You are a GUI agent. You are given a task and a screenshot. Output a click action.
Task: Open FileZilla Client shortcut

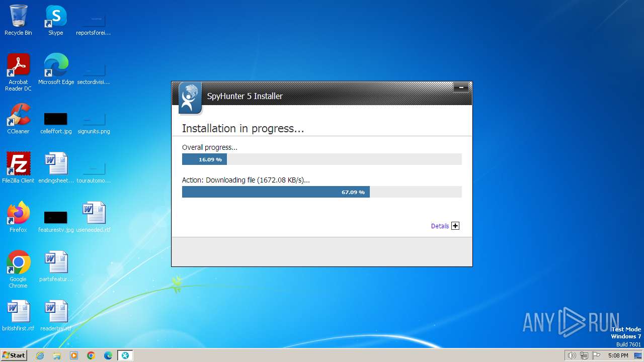pyautogui.click(x=18, y=168)
